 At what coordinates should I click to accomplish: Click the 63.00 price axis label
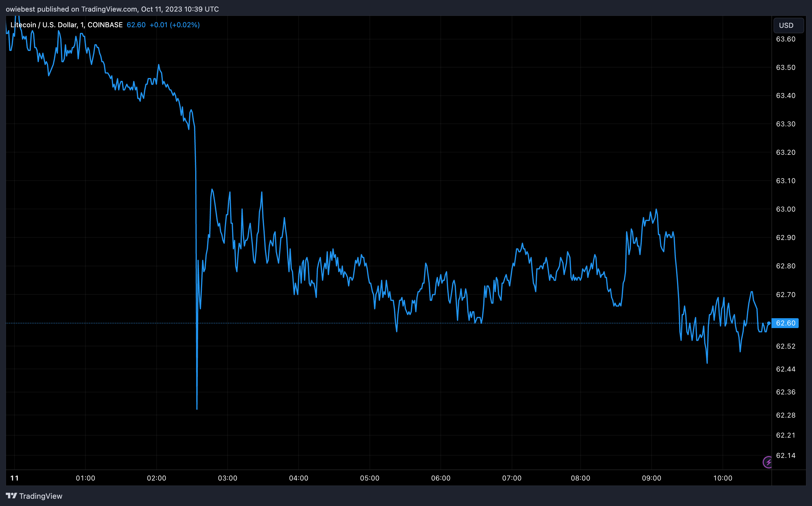click(x=786, y=209)
